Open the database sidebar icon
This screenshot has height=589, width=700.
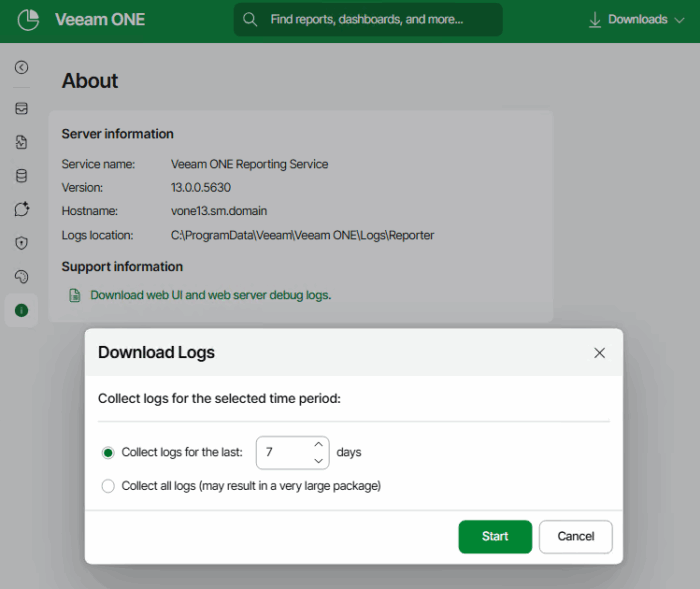coord(21,176)
